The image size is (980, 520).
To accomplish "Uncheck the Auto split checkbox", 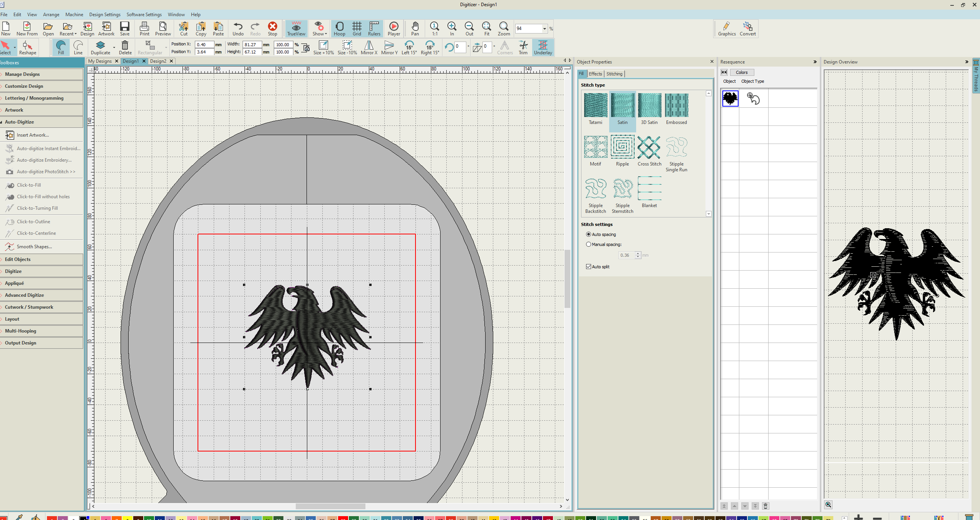I will point(588,267).
